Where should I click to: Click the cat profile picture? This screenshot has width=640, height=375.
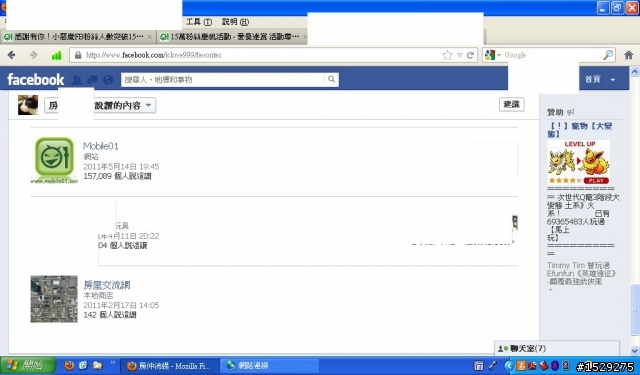tap(28, 105)
